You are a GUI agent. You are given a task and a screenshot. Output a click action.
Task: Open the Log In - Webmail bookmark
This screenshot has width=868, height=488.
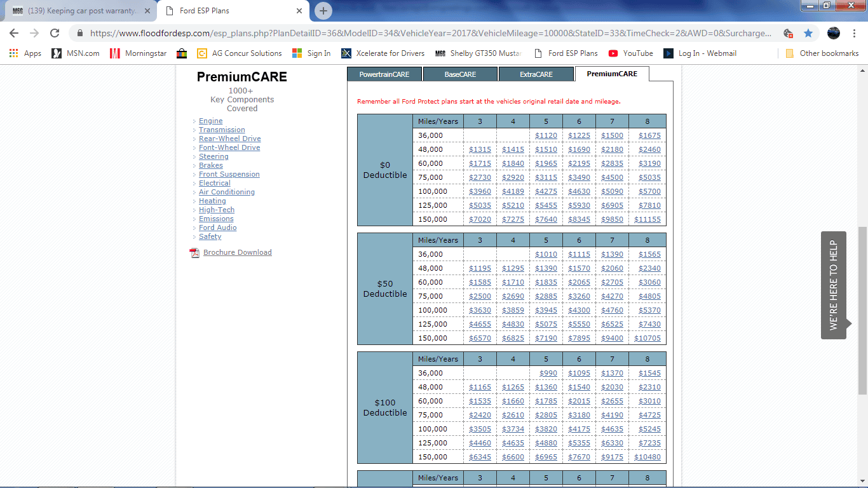pyautogui.click(x=700, y=53)
